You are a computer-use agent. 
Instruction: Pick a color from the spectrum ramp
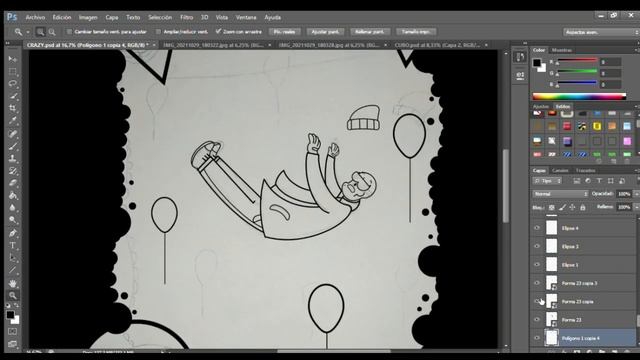click(x=579, y=97)
